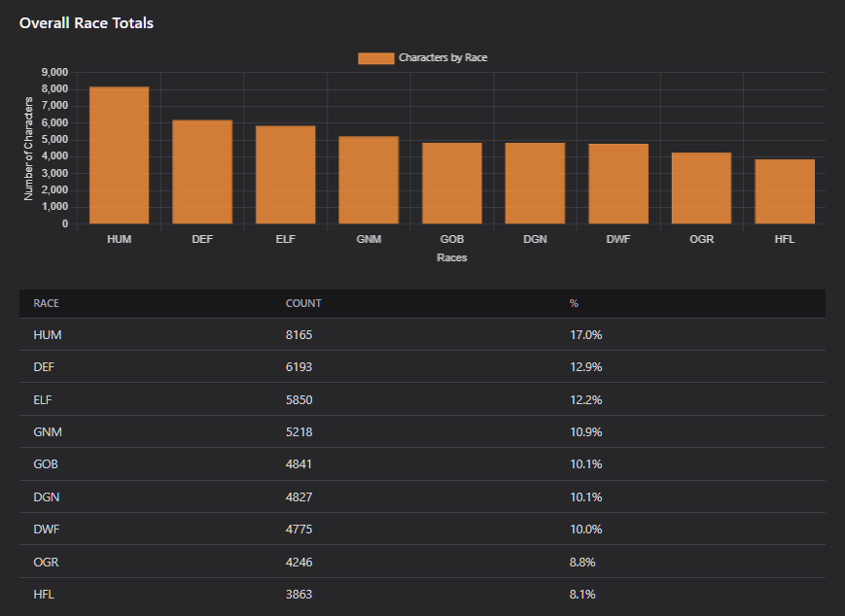Select the DEF bar in chart

pos(202,172)
